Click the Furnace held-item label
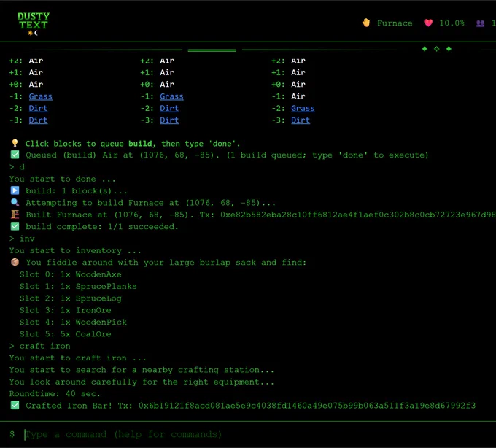Image resolution: width=496 pixels, height=448 pixels. click(395, 23)
